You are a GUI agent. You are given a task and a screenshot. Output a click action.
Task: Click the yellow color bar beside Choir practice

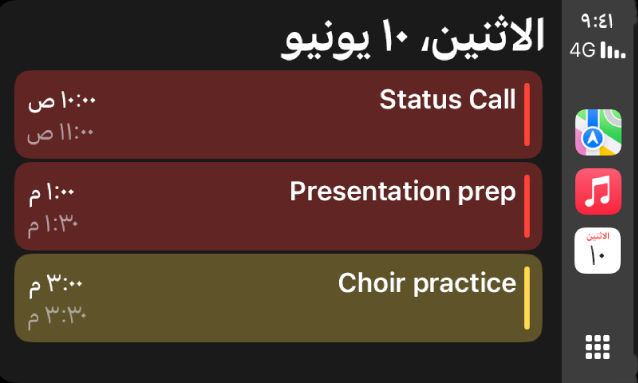coord(527,298)
